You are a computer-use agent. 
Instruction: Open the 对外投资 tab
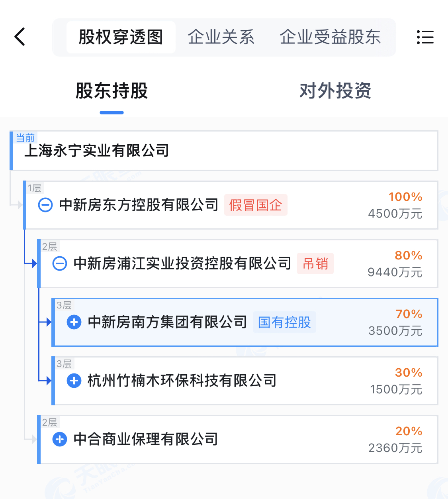335,91
